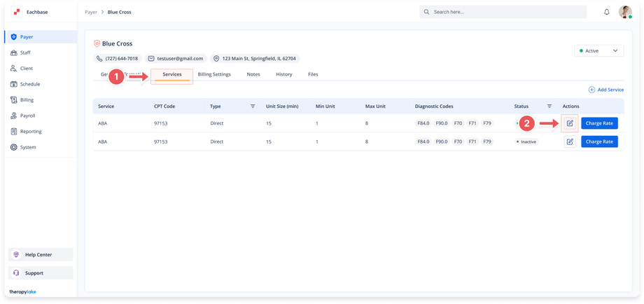
Task: Switch to the Billing Settings tab
Action: [x=214, y=75]
